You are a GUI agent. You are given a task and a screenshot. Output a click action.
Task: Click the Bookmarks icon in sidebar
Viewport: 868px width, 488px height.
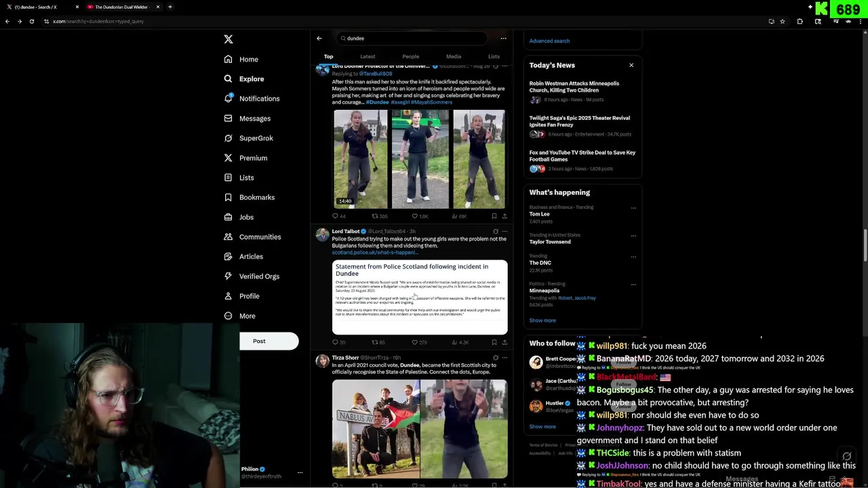click(229, 197)
